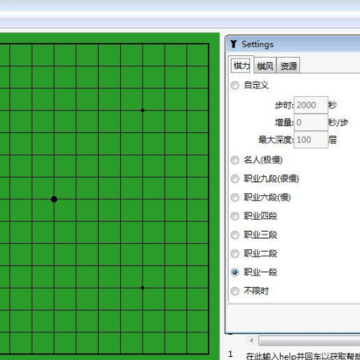Click the 步时 field showing 2000

tap(311, 105)
